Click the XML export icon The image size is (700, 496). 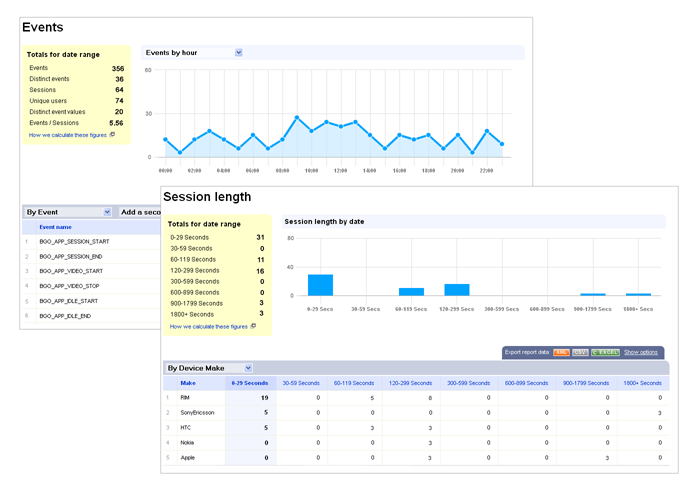[x=561, y=352]
